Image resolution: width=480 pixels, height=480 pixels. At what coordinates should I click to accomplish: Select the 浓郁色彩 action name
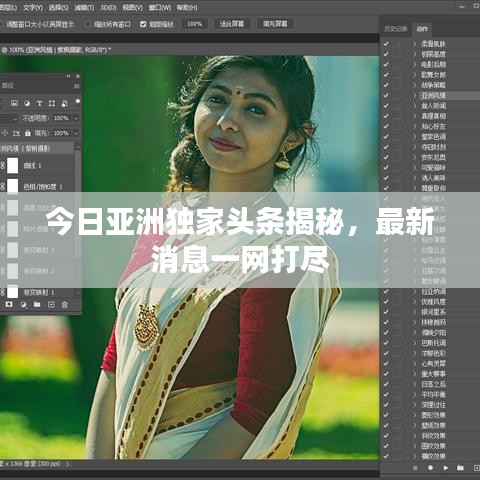click(x=433, y=353)
